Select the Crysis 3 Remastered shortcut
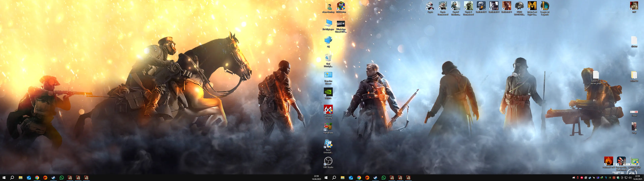 [468, 8]
